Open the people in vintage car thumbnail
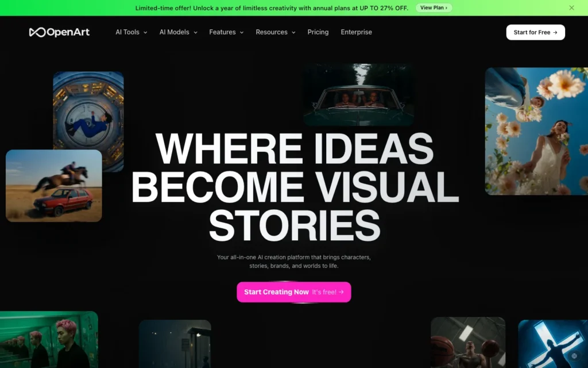 [x=359, y=95]
